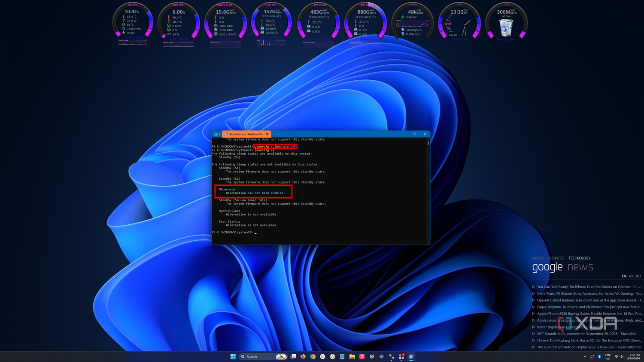Image resolution: width=644 pixels, height=362 pixels.
Task: Open the taskbar clock and date
Action: pyautogui.click(x=634, y=356)
